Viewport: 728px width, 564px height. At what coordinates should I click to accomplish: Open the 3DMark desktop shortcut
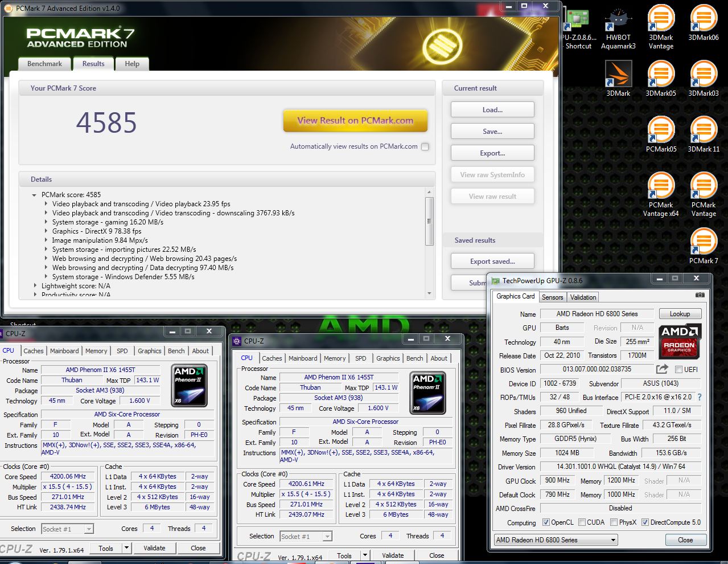pyautogui.click(x=618, y=78)
